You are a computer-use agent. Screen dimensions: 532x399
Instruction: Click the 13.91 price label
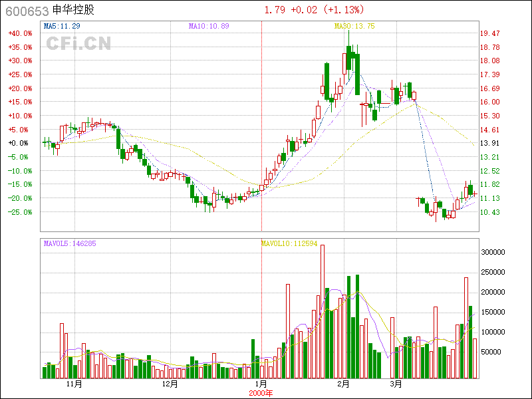(490, 143)
